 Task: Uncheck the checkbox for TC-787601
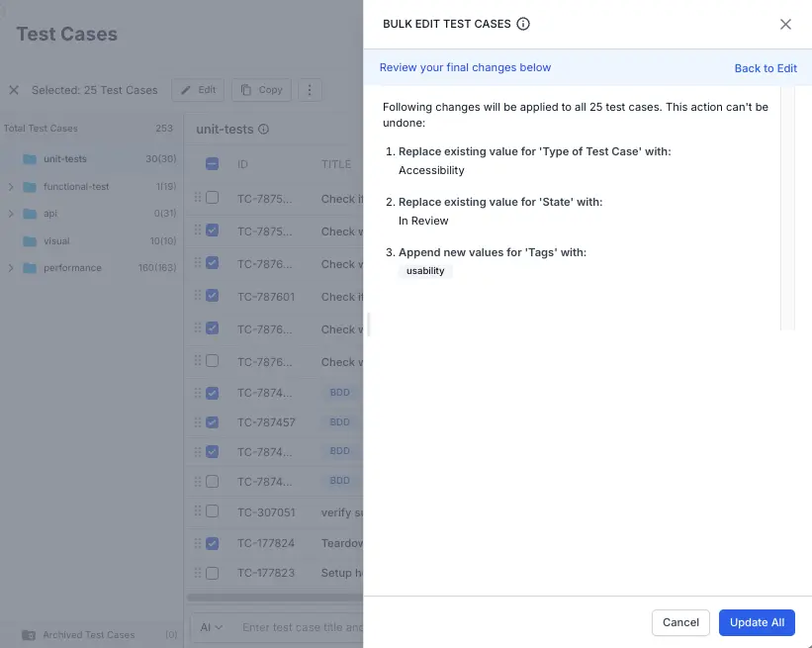(212, 296)
